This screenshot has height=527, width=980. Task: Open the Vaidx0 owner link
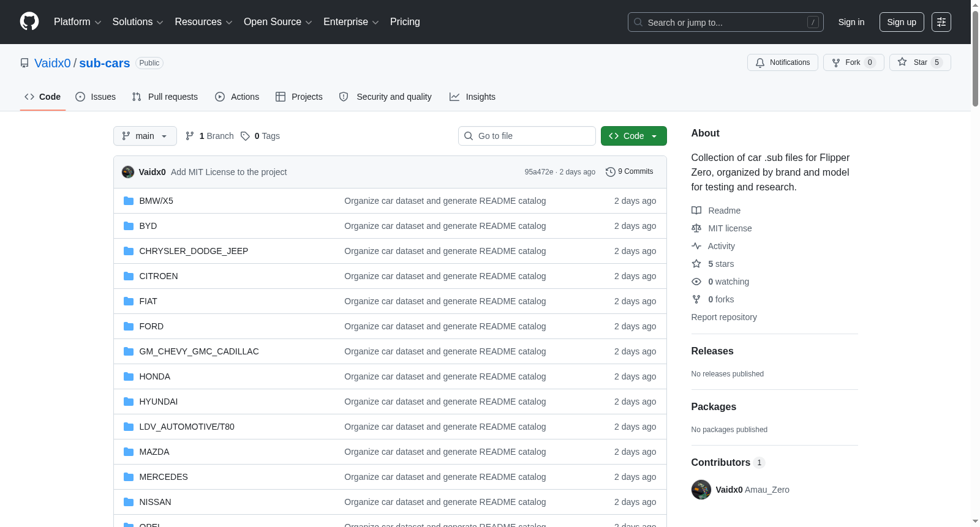[53, 63]
